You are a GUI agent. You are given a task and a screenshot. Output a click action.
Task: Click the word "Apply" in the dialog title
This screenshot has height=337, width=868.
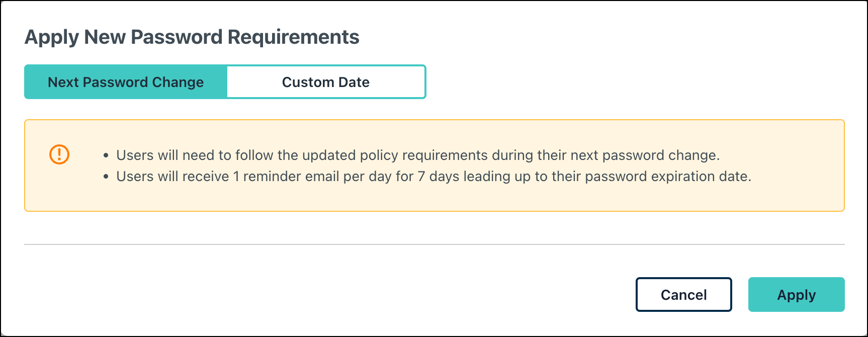tap(52, 37)
